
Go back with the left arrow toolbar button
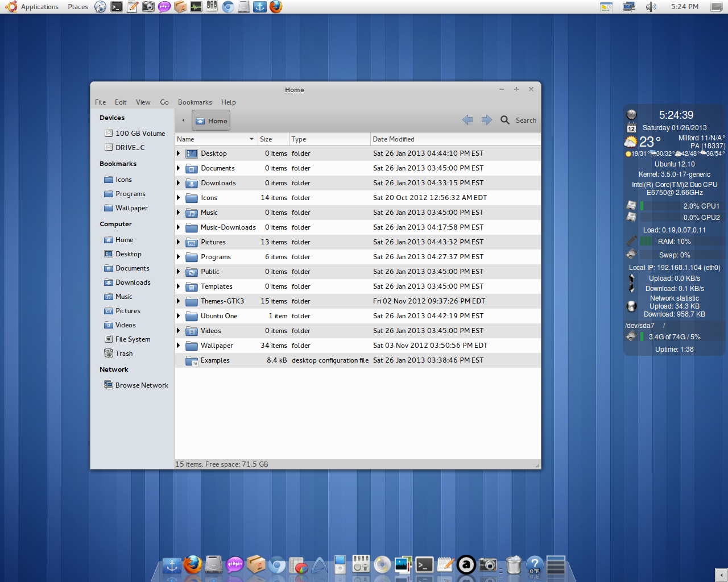point(468,120)
